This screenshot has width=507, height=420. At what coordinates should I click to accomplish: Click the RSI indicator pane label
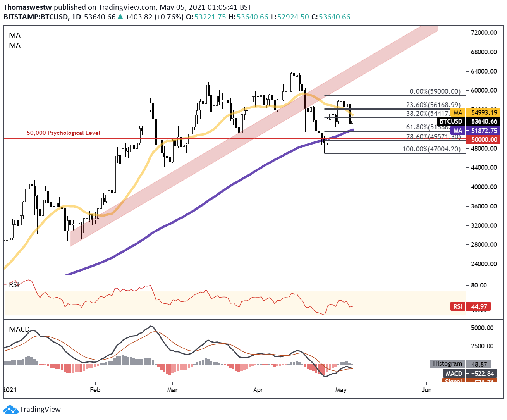click(x=14, y=285)
